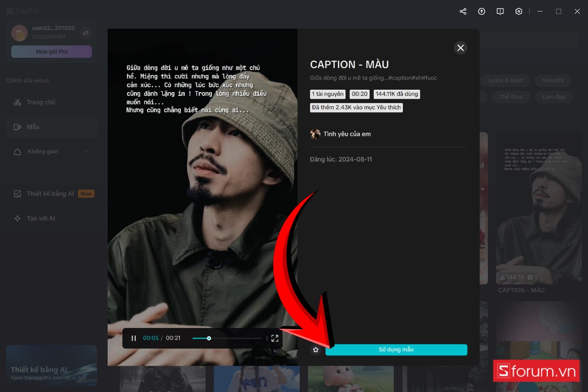Open the feedback icon in title bar
The image size is (588, 392).
[x=500, y=11]
